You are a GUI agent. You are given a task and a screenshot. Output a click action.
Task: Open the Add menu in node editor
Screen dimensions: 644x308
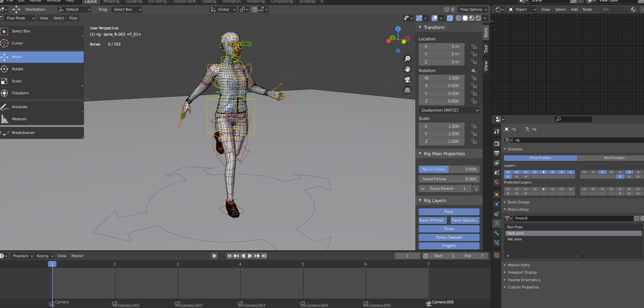[x=574, y=10]
